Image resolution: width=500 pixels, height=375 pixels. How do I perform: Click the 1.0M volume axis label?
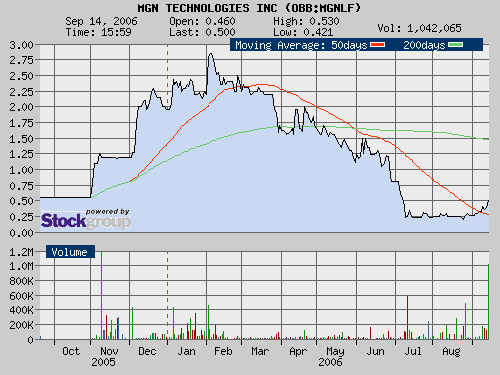pos(21,267)
